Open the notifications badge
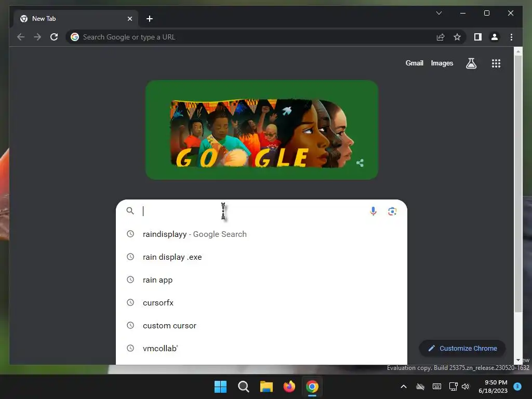This screenshot has height=399, width=532. pyautogui.click(x=517, y=387)
